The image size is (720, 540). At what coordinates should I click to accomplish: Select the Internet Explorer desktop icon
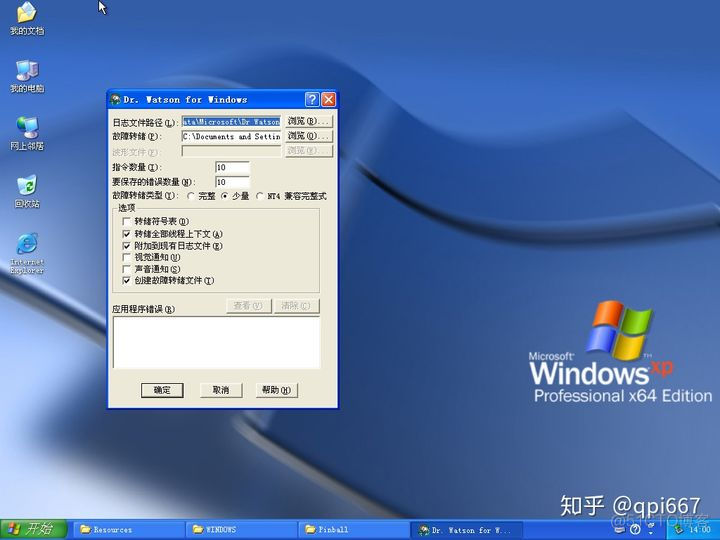pos(27,254)
